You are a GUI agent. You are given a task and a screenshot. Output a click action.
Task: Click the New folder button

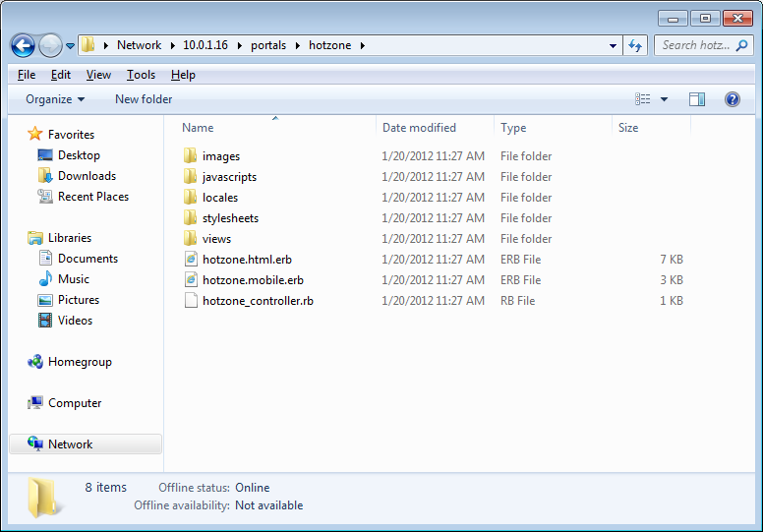point(144,99)
